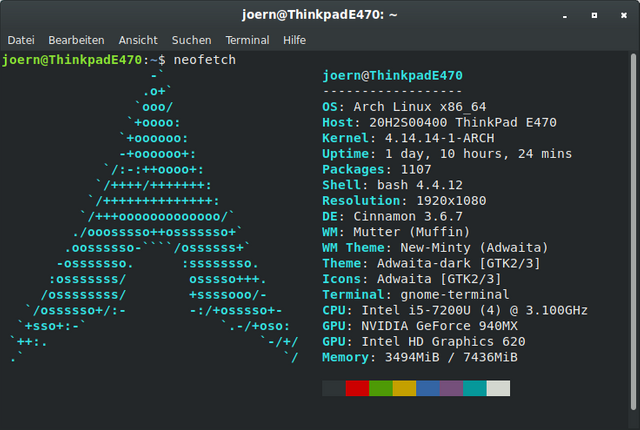Click the cyan joern@ThinkpadE470 header in output

(392, 75)
